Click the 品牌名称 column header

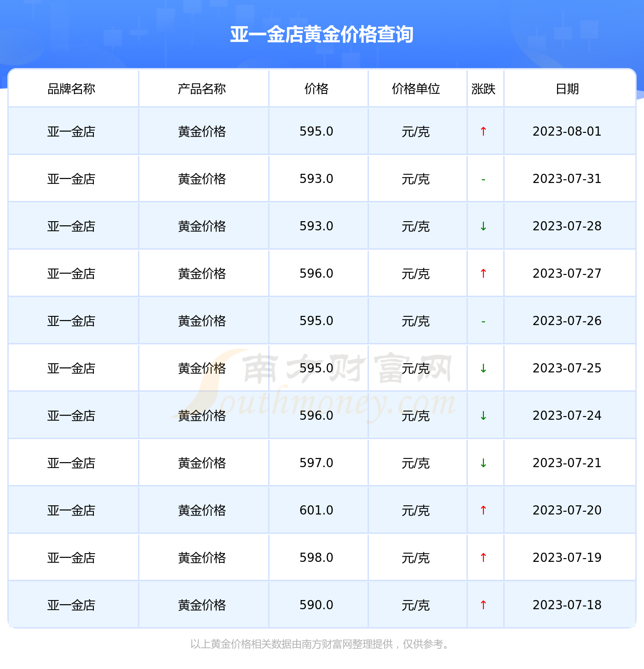click(71, 89)
